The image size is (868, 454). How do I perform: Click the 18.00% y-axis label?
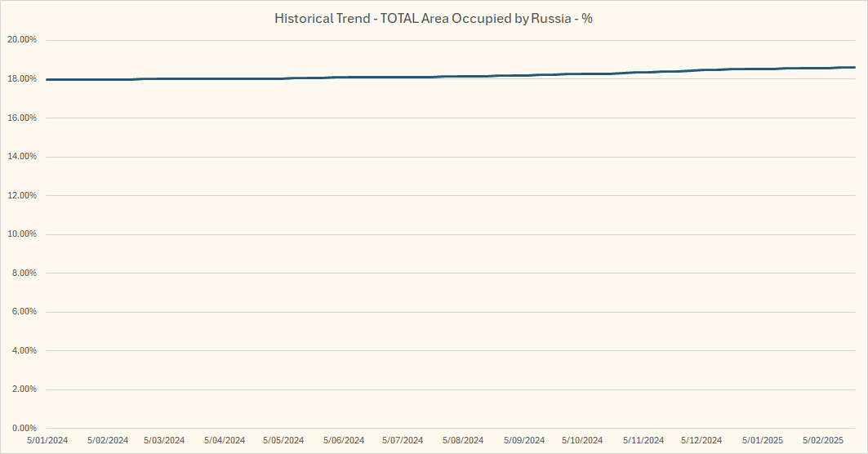click(x=21, y=79)
